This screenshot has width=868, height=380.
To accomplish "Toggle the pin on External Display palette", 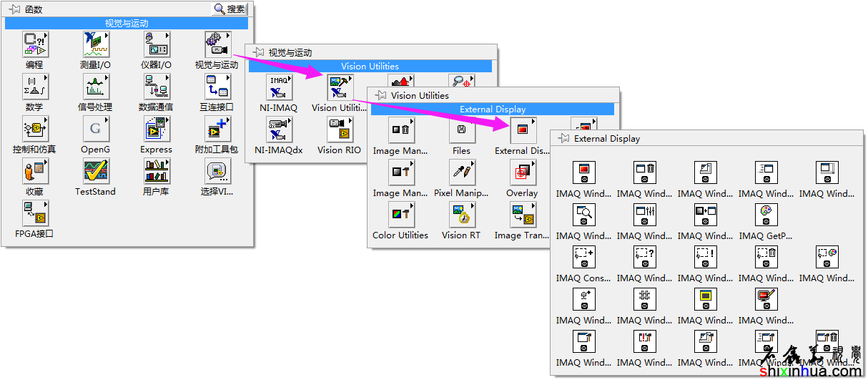I will [x=563, y=139].
